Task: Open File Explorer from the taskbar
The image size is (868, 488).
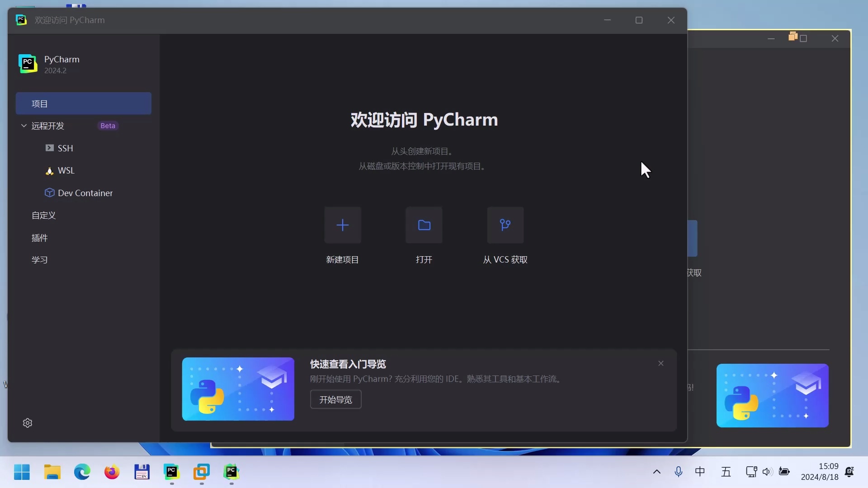Action: [x=52, y=472]
